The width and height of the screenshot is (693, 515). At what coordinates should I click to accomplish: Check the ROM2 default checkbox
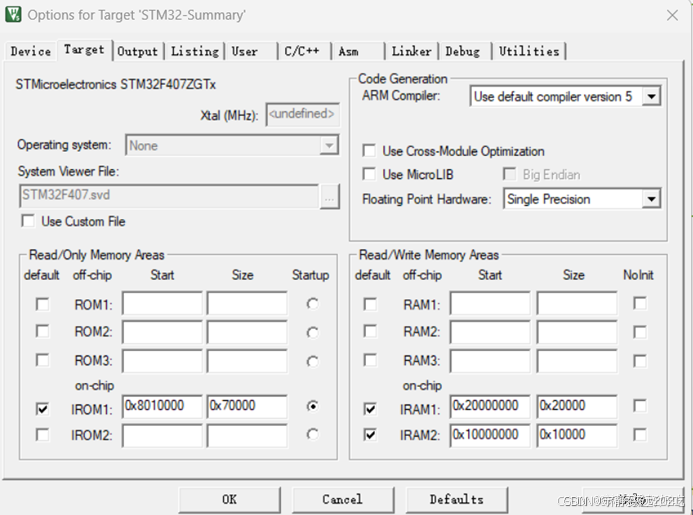click(x=42, y=331)
